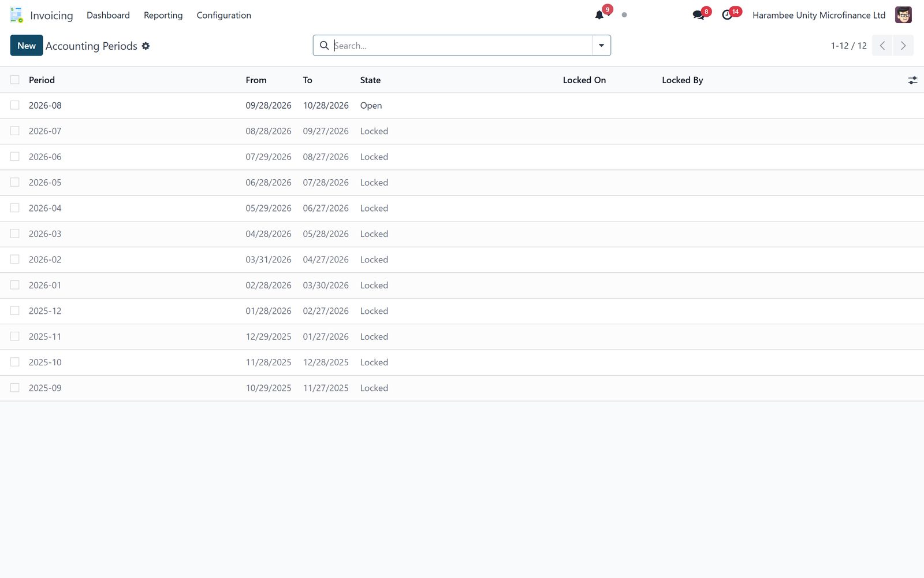The height and width of the screenshot is (578, 924).
Task: Sort by the Period column header
Action: coord(42,80)
